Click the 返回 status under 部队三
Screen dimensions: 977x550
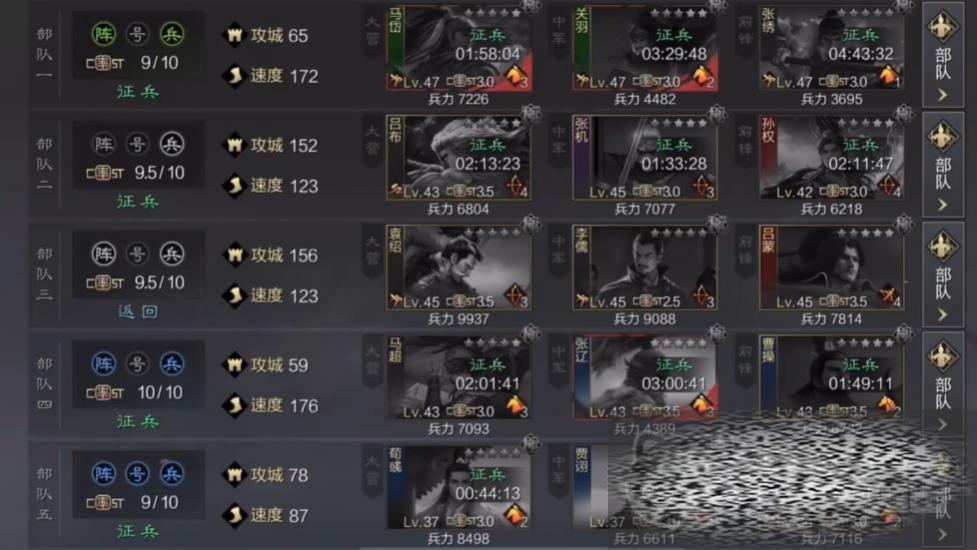pos(138,311)
